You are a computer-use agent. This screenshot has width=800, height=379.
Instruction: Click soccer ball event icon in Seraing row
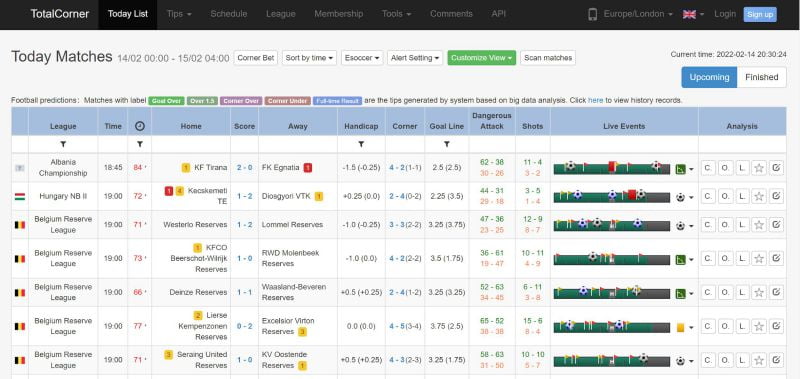click(x=680, y=361)
